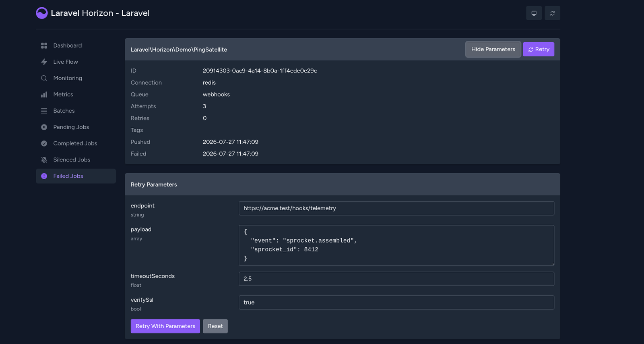Image resolution: width=644 pixels, height=344 pixels.
Task: Click the Pushed timestamp 2026-07-27 11:47:09
Action: click(230, 142)
